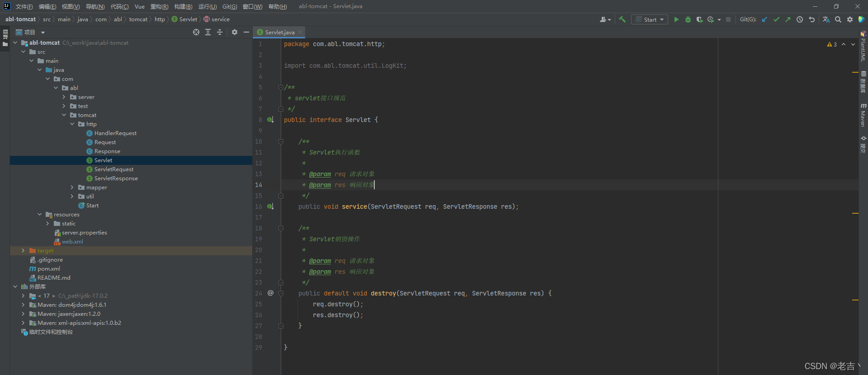Expand the server package
This screenshot has width=868, height=375.
(64, 97)
